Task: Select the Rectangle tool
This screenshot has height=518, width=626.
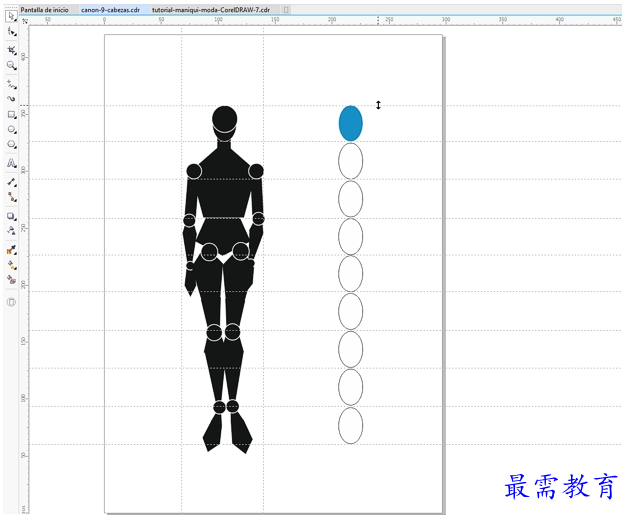Action: point(11,115)
